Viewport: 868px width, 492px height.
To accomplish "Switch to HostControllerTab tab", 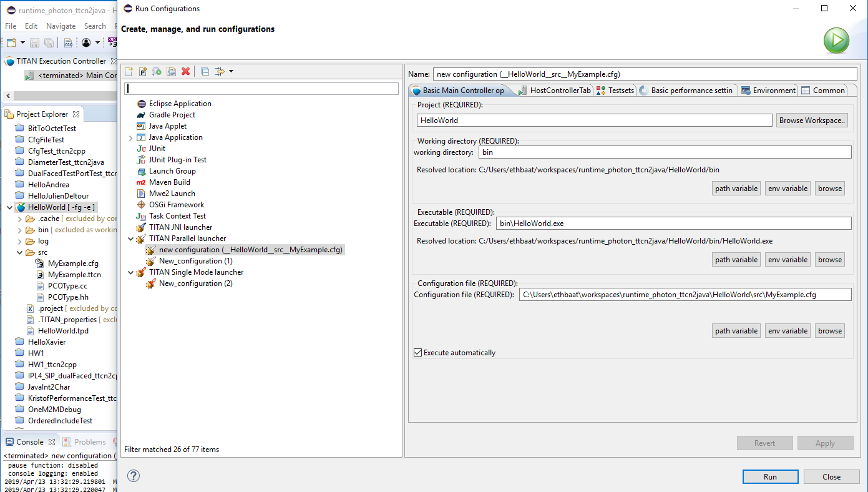I will click(554, 91).
